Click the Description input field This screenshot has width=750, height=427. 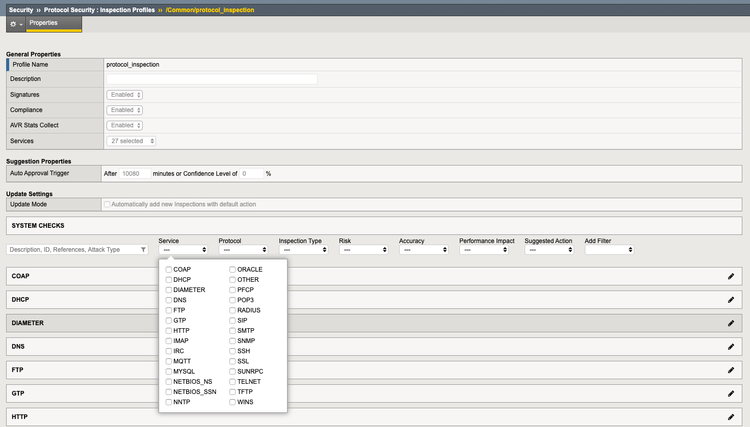pos(211,79)
